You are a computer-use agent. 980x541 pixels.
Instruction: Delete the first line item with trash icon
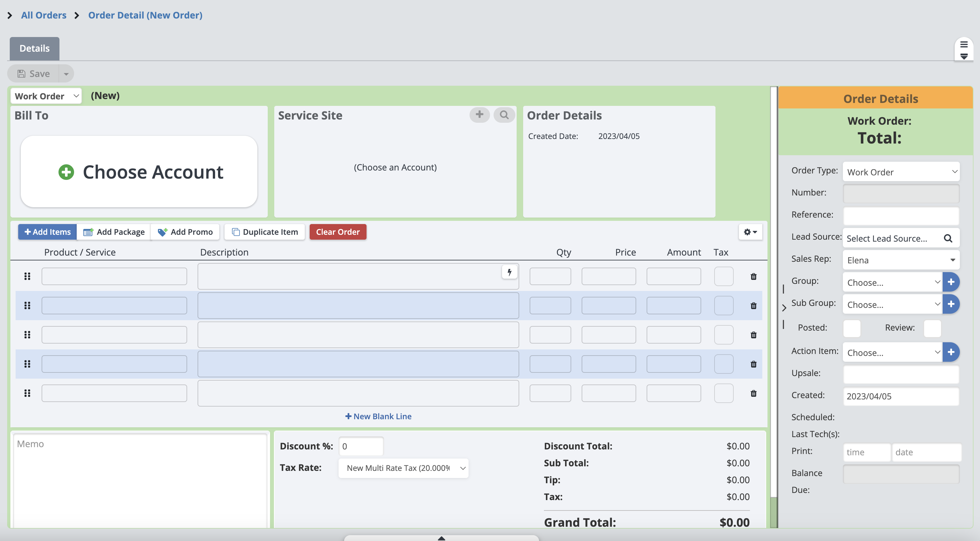pos(753,276)
